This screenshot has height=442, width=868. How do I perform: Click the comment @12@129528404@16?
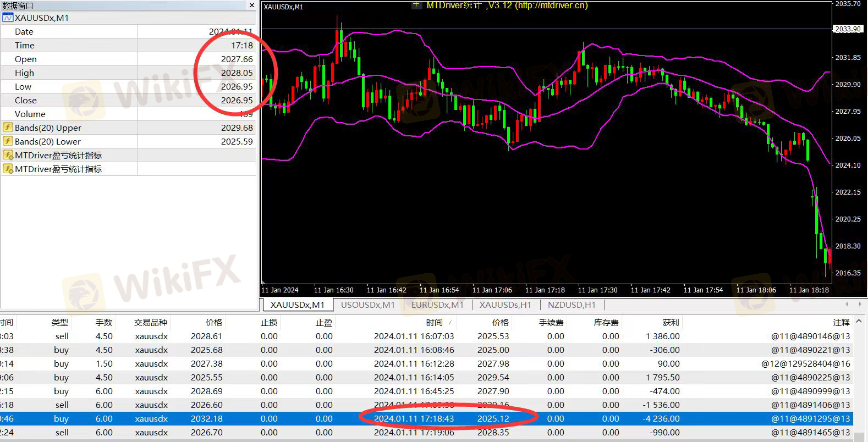tap(806, 363)
